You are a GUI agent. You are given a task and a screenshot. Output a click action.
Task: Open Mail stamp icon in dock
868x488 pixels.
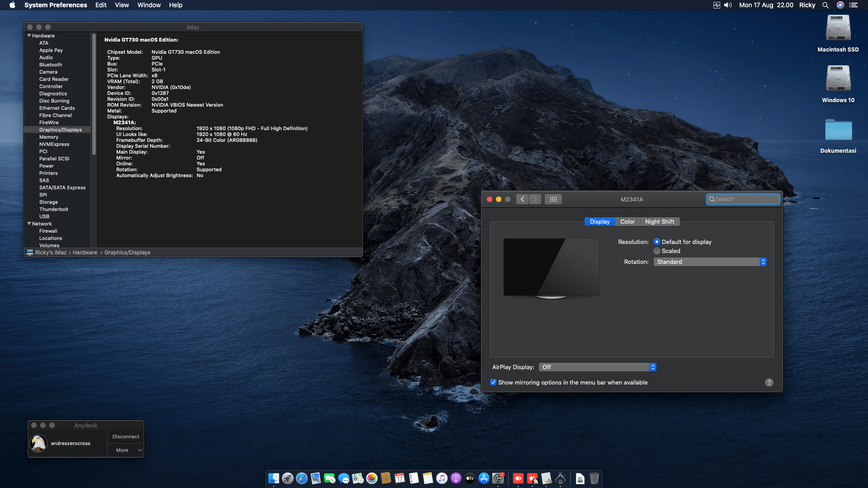pyautogui.click(x=316, y=478)
